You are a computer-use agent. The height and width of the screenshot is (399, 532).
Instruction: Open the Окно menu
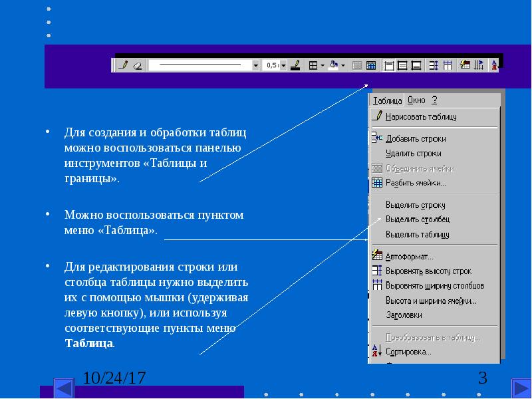pyautogui.click(x=416, y=100)
